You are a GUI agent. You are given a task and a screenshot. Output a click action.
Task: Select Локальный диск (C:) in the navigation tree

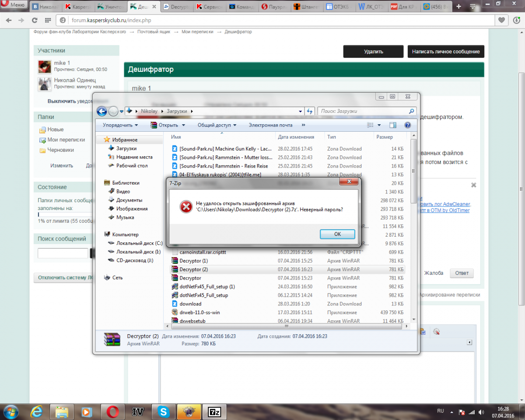click(139, 243)
